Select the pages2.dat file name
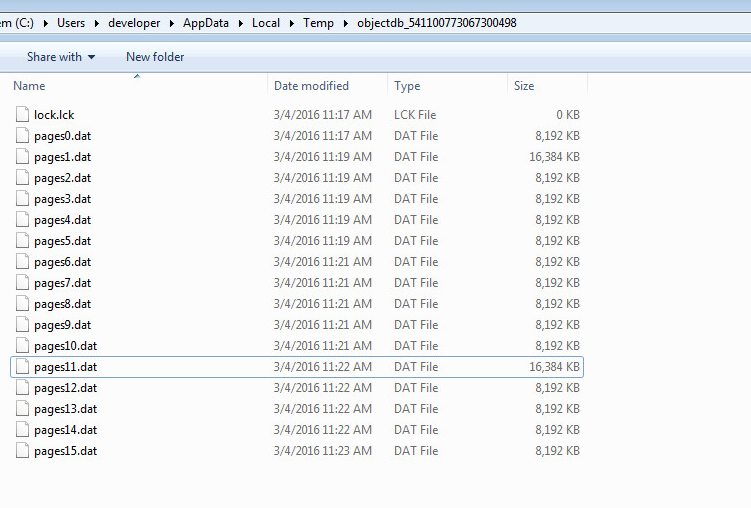The width and height of the screenshot is (751, 508). tap(62, 178)
